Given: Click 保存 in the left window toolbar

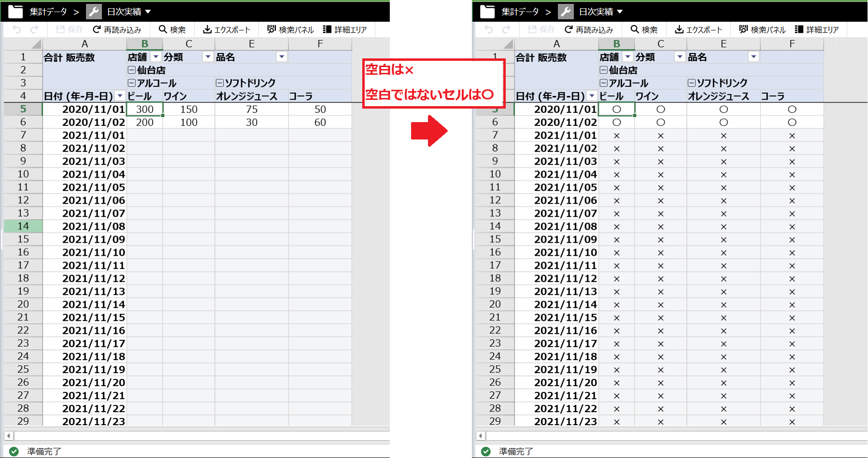Looking at the screenshot, I should (70, 29).
